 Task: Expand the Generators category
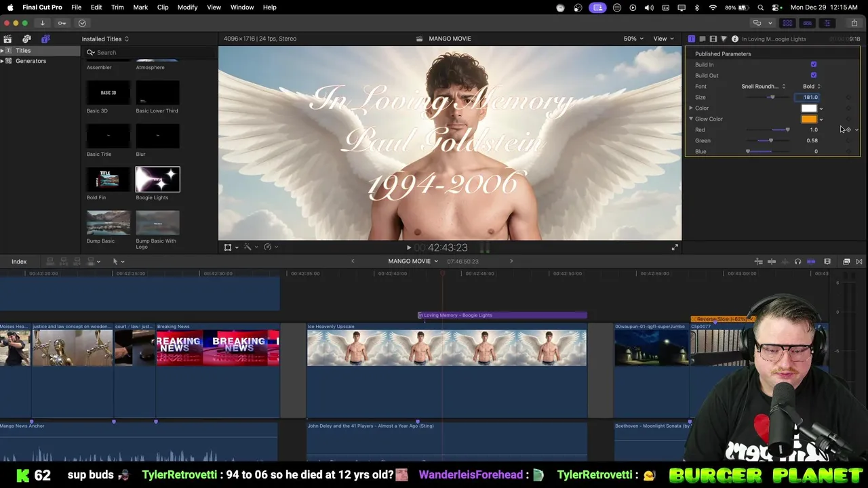(3, 61)
